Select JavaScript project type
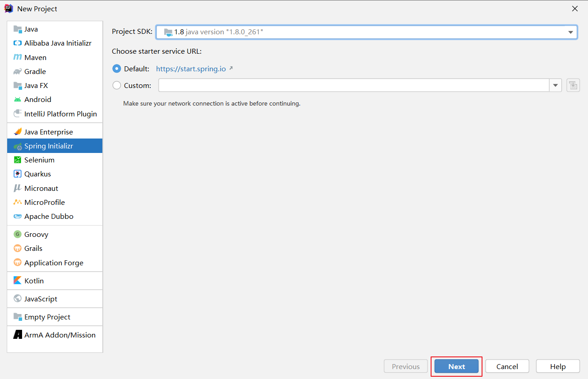Screen dimensions: 588x379 (55, 299)
